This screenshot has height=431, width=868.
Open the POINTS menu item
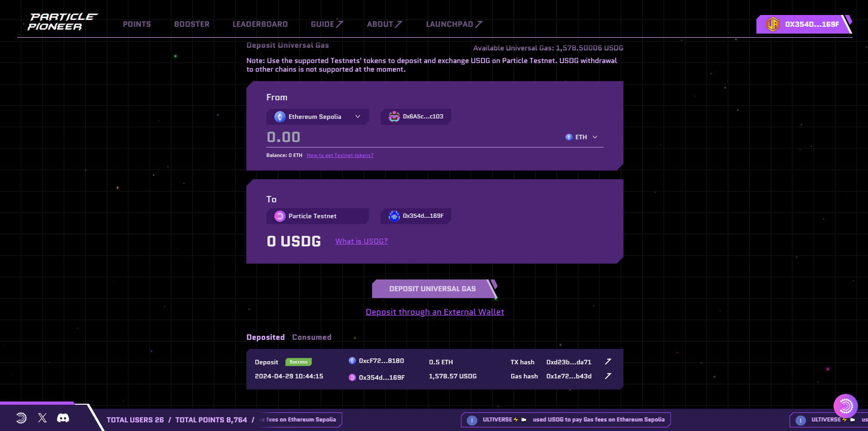coord(137,24)
